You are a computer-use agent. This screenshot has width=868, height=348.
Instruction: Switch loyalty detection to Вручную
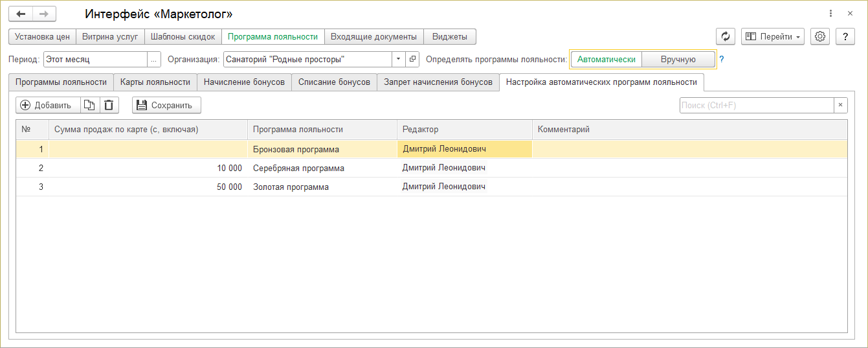coord(678,60)
